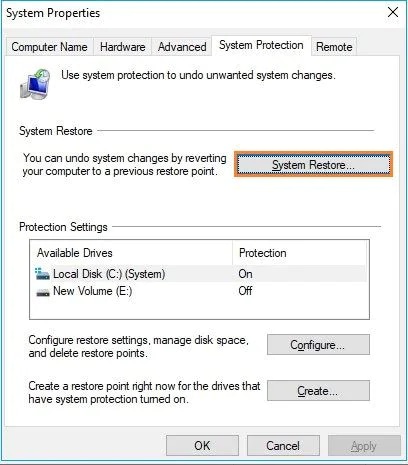The height and width of the screenshot is (465, 408).
Task: Click the greyed-out Apply button
Action: tap(364, 446)
